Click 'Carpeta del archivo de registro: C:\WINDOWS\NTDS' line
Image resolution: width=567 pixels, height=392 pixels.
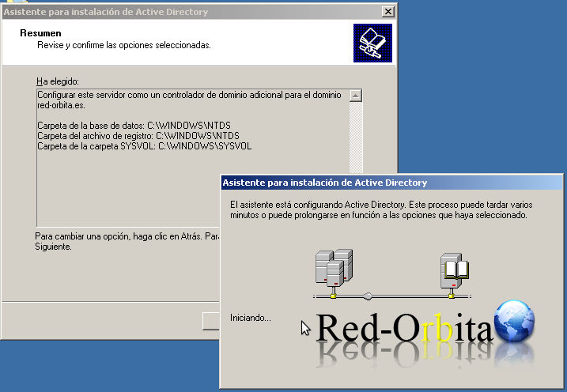coord(138,136)
